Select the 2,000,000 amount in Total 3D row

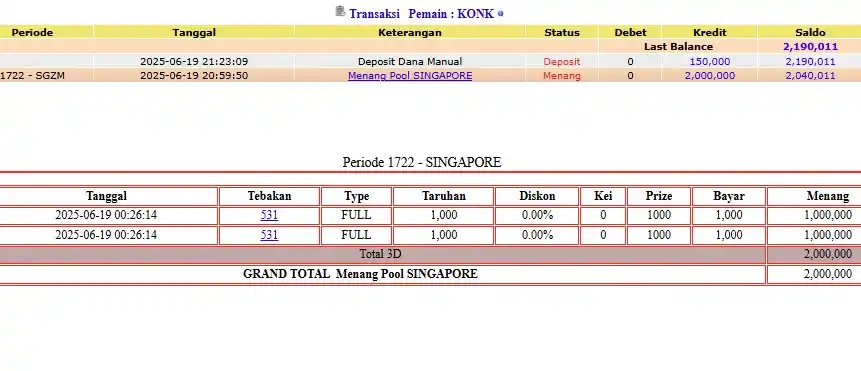828,255
